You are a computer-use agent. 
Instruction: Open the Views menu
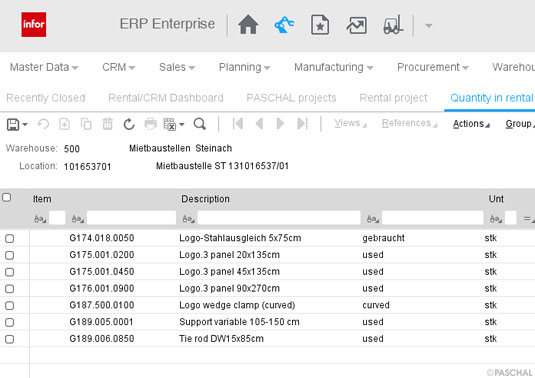(350, 123)
